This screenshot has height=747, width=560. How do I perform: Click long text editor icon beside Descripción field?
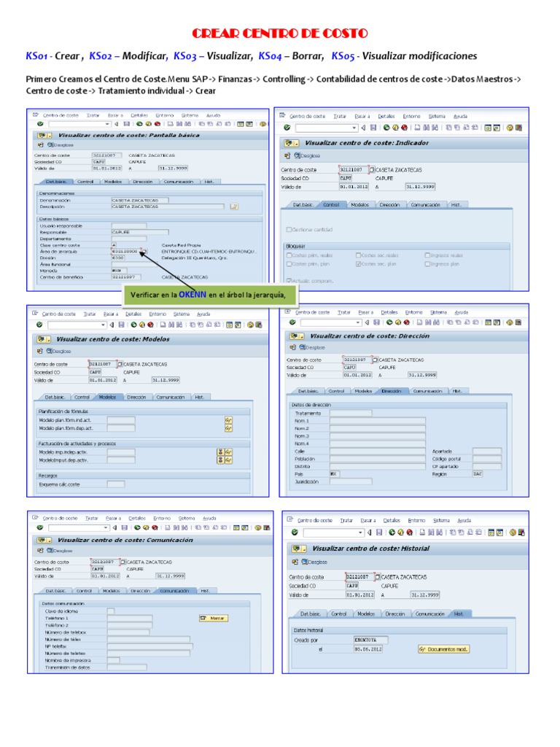click(234, 206)
